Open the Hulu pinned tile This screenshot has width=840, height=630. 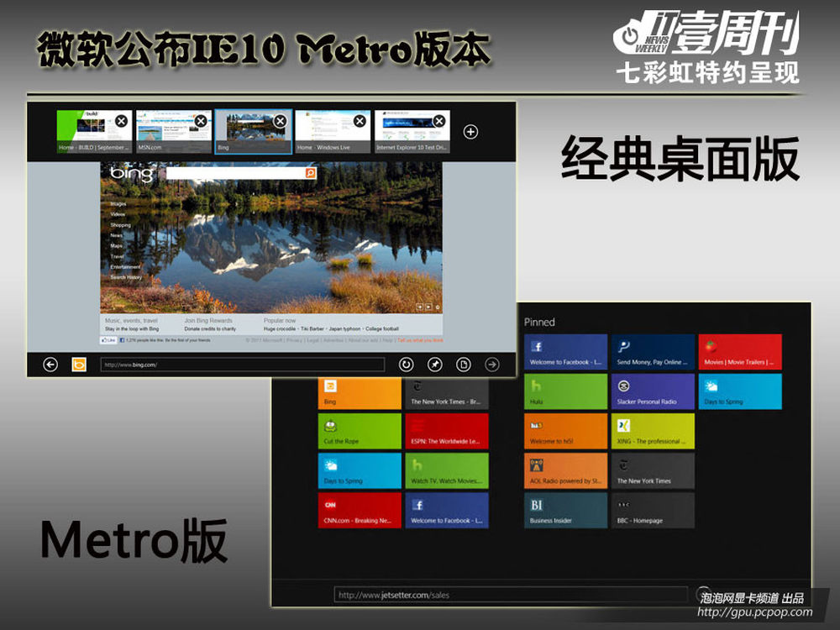pos(565,391)
